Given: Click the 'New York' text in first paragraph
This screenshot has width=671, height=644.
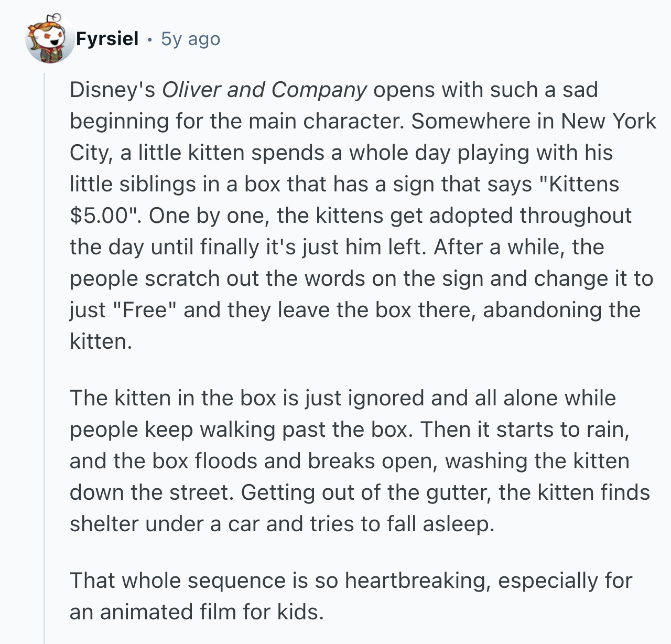Looking at the screenshot, I should point(608,121).
